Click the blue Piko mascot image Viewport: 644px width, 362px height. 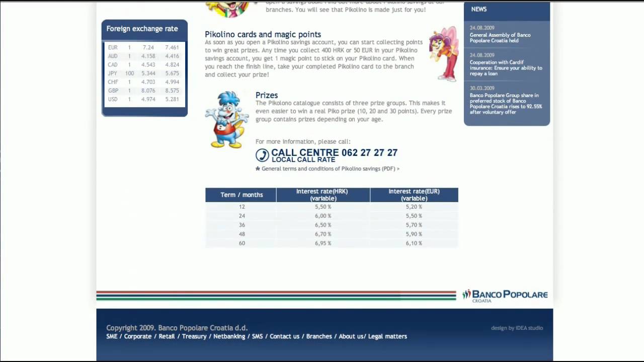point(227,120)
